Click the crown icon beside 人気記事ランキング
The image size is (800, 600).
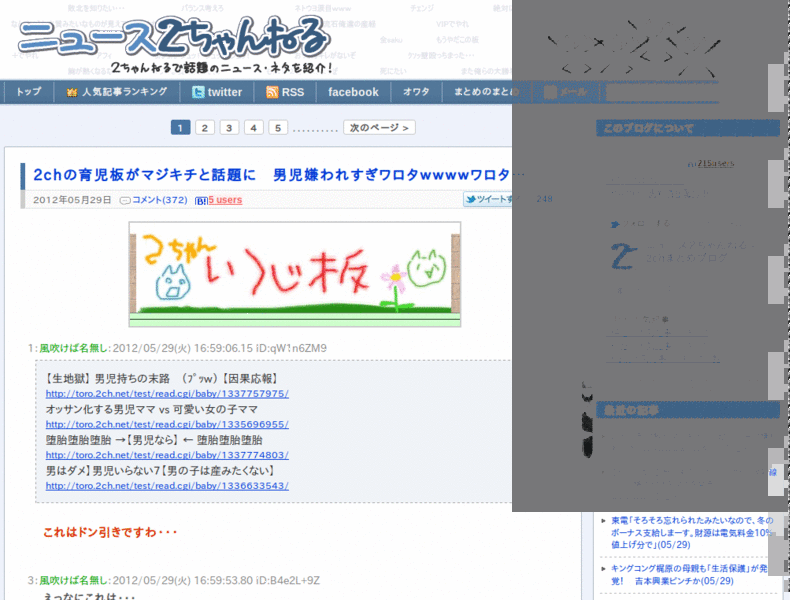(x=72, y=92)
